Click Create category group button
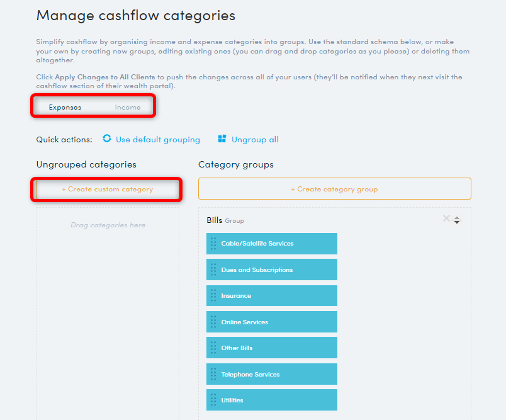Image resolution: width=506 pixels, height=420 pixels. coord(335,189)
